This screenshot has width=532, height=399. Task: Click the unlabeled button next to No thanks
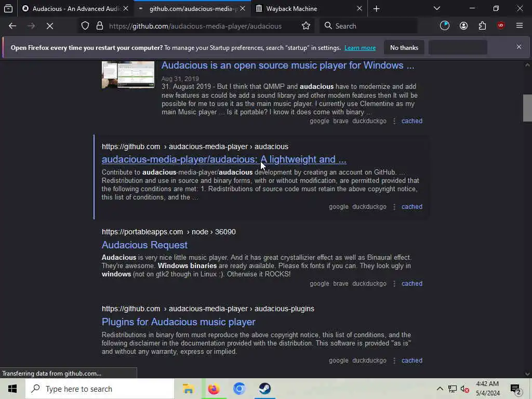tap(458, 47)
